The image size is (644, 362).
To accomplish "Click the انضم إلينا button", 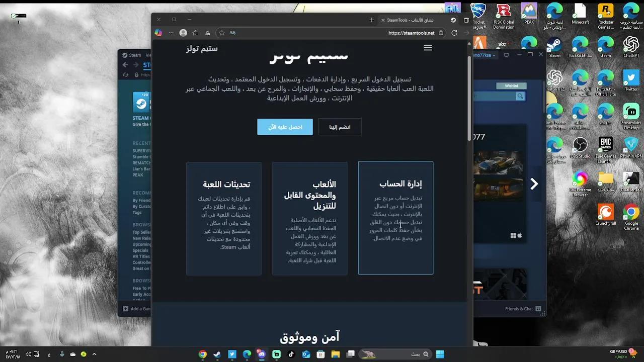I will pos(340,127).
